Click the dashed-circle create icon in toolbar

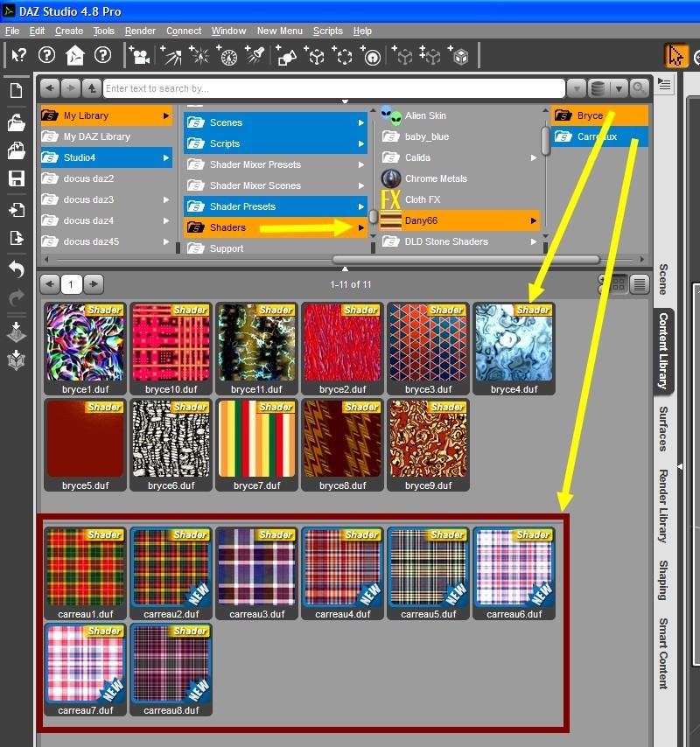pyautogui.click(x=343, y=55)
